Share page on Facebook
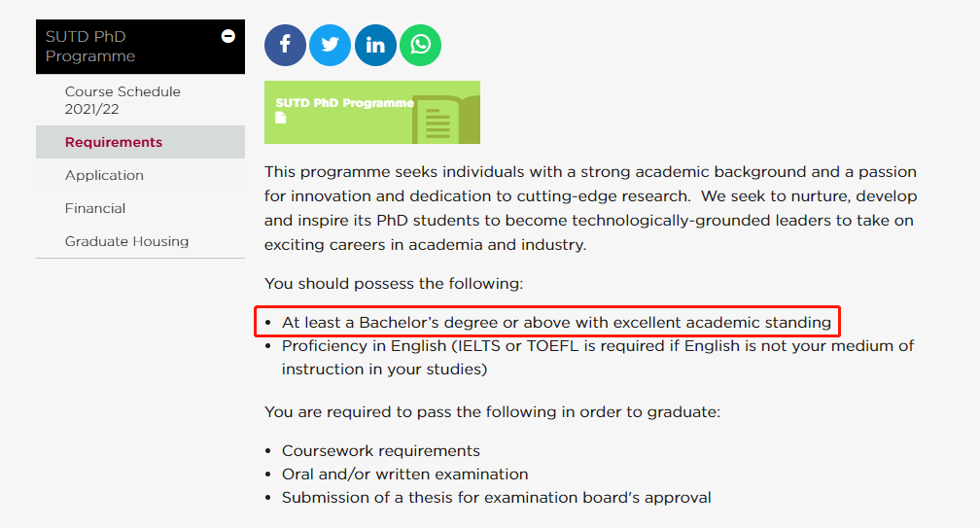Viewport: 980px width, 528px height. [285, 45]
